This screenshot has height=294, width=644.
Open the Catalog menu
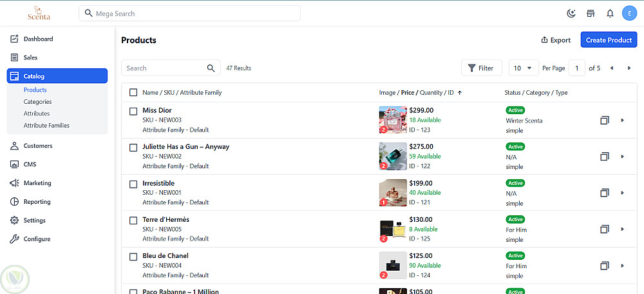click(57, 76)
